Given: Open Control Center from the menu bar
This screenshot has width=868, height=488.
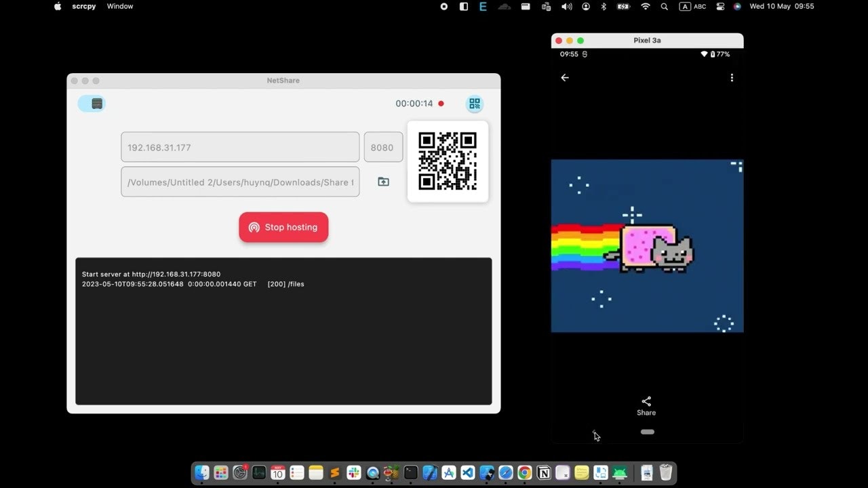Looking at the screenshot, I should [720, 6].
